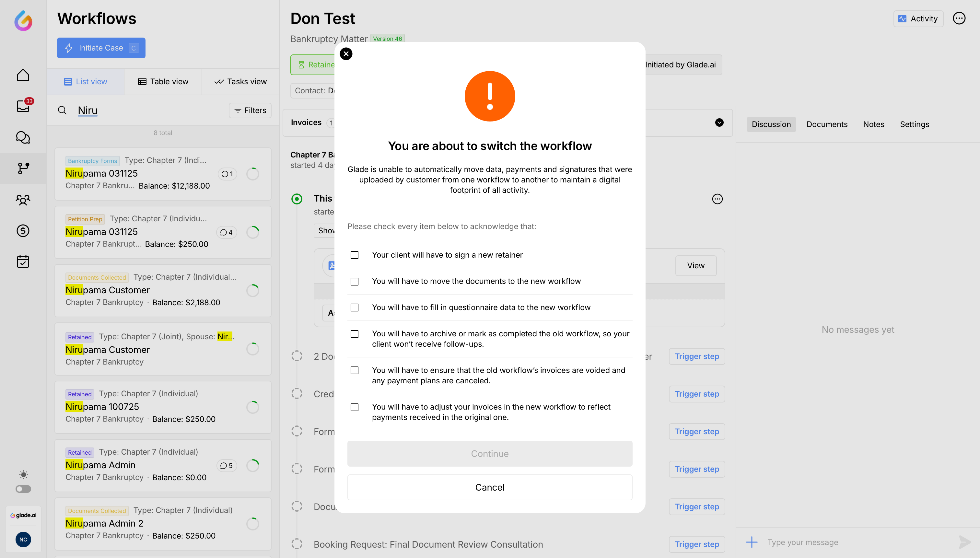
Task: Close the switch workflow dialog
Action: click(346, 54)
